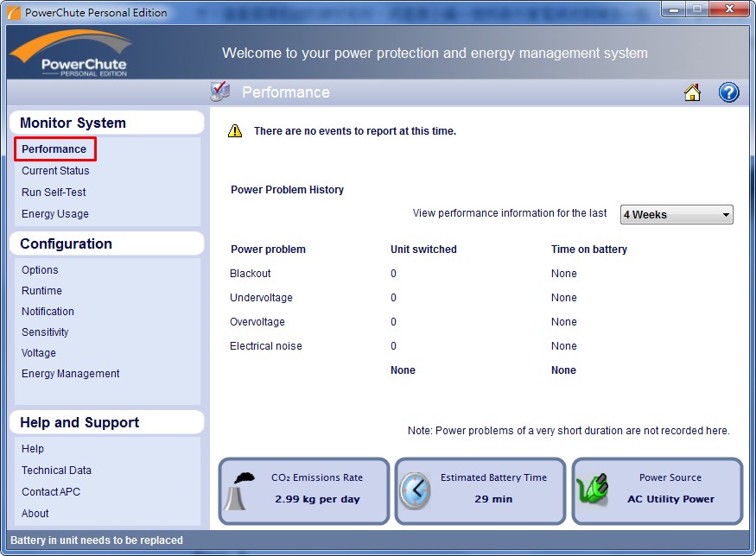Click the yellow warning triangle icon

pyautogui.click(x=235, y=131)
